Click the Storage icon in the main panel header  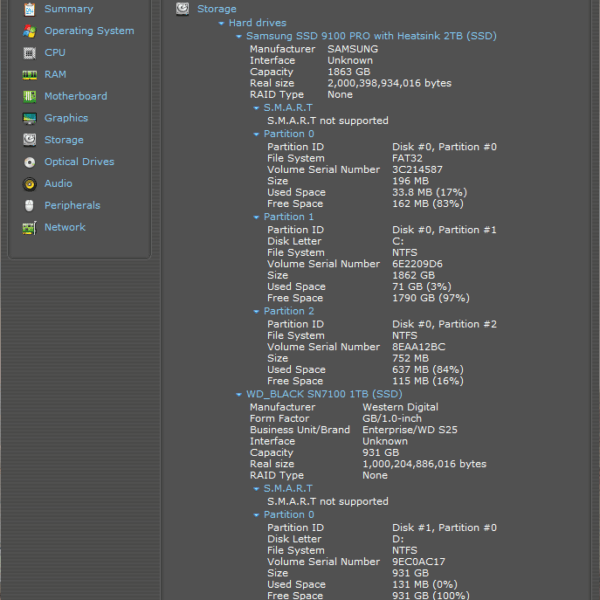pos(182,9)
